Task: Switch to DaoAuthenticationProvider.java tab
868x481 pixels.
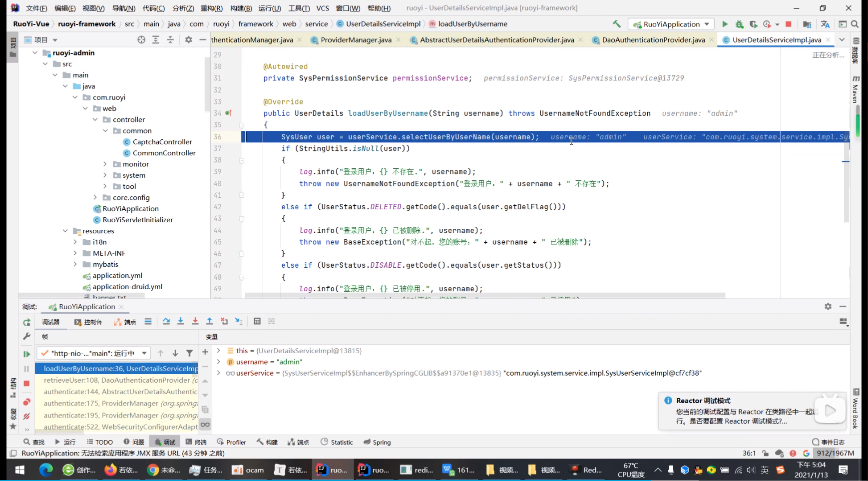Action: point(653,39)
